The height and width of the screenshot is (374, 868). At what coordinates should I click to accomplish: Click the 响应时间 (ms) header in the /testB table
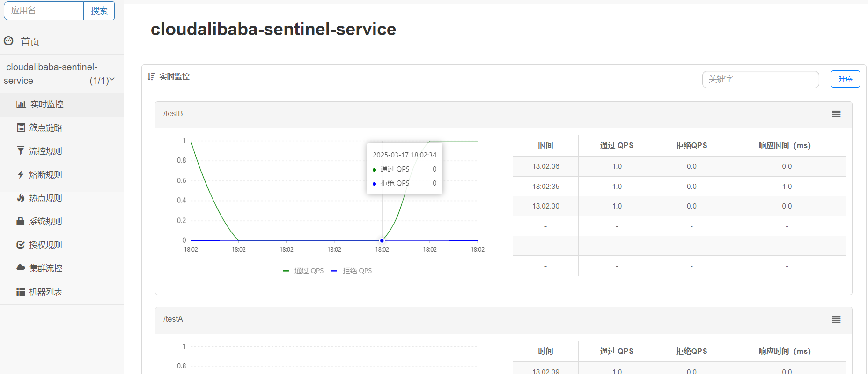787,146
